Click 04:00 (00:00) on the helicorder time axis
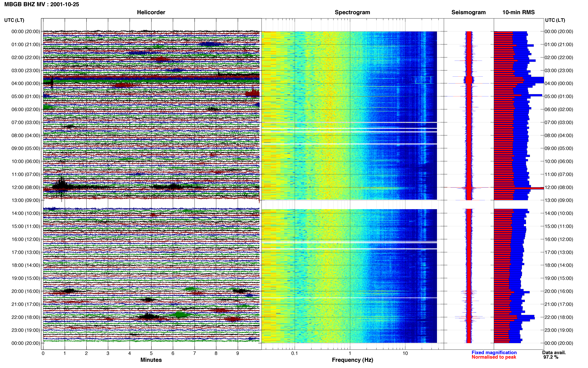588x368 pixels. coord(26,83)
